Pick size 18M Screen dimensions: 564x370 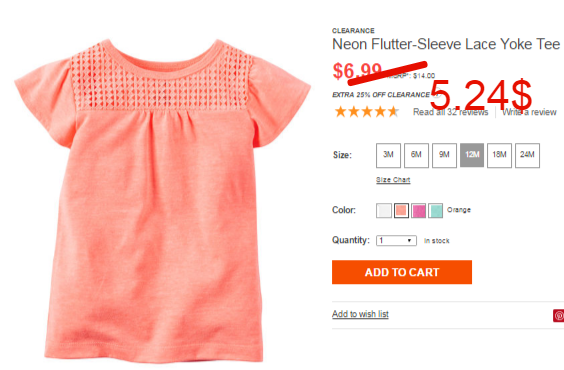tap(499, 155)
